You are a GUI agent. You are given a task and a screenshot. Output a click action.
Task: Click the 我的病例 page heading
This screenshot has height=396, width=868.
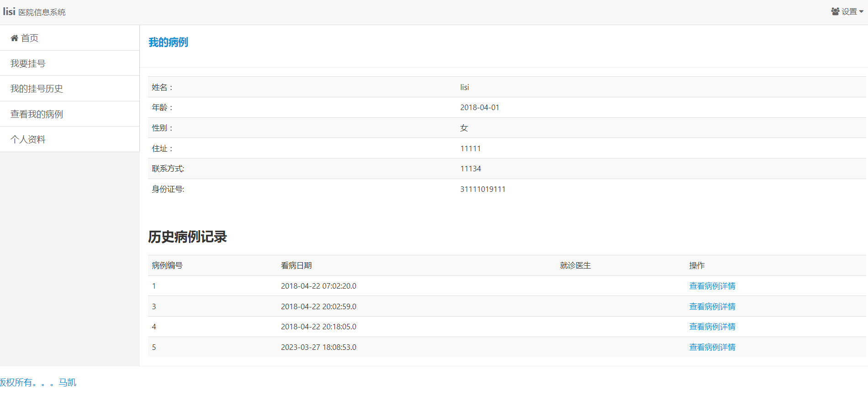point(168,42)
